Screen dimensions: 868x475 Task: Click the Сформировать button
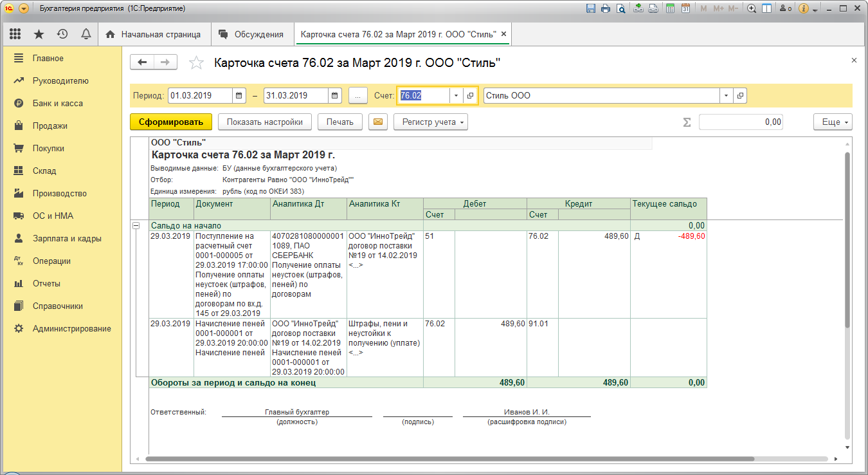coord(170,122)
